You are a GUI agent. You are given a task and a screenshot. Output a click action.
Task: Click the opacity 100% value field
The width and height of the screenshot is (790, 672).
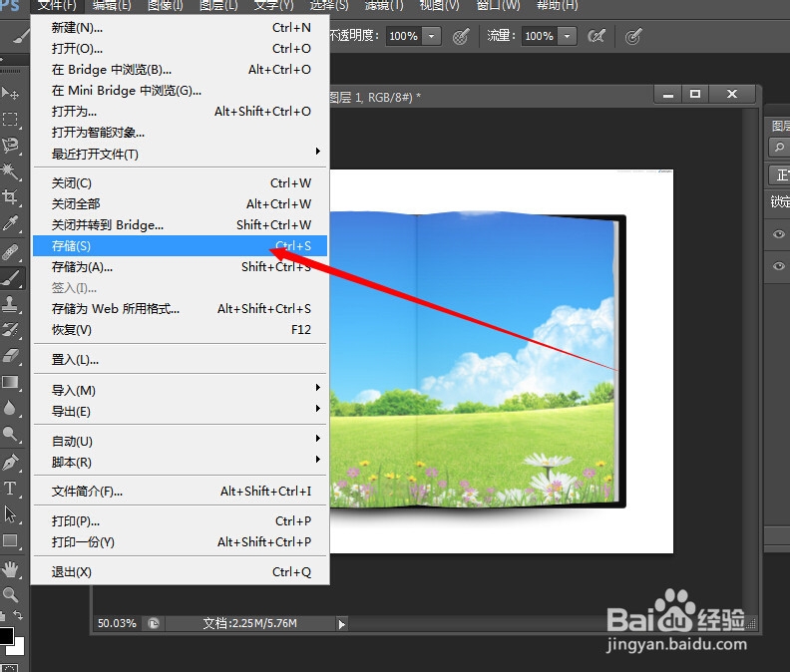click(x=404, y=36)
